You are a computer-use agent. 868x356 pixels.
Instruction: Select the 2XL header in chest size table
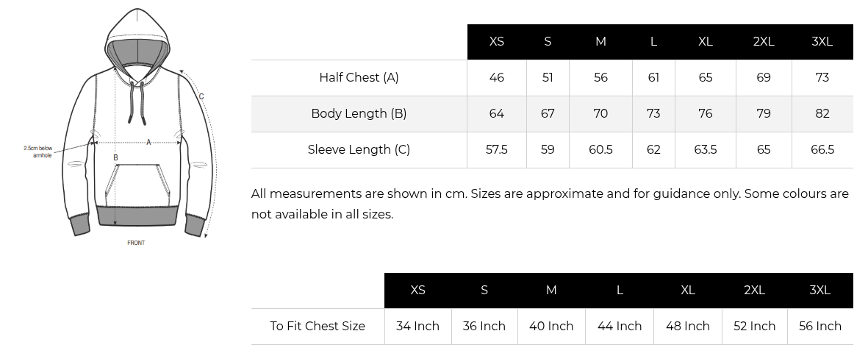[x=754, y=290]
